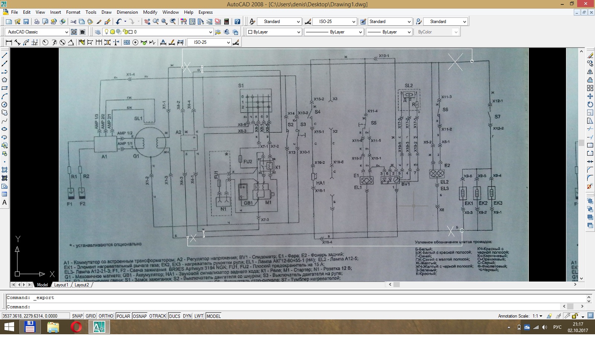
Task: Select the Erase modify tool
Action: pos(590,55)
